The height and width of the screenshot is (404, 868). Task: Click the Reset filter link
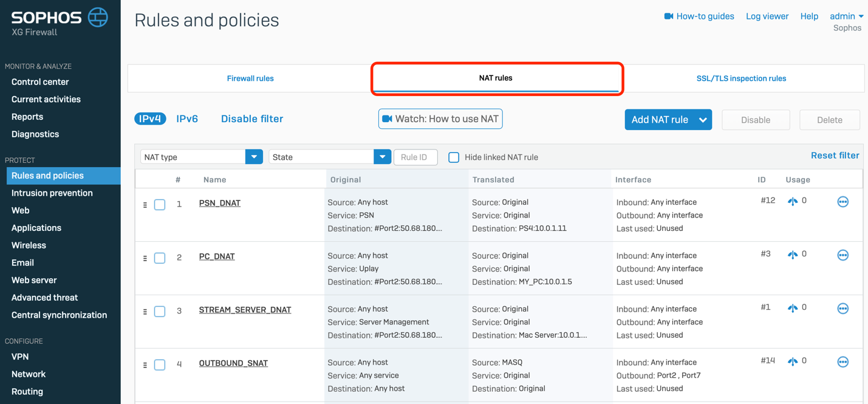pyautogui.click(x=835, y=156)
